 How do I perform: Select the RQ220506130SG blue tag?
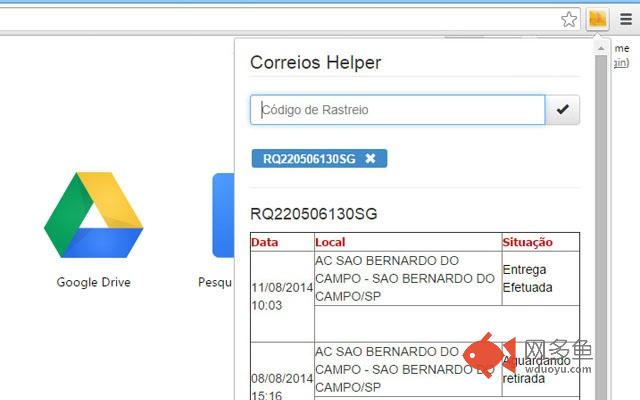coord(309,158)
